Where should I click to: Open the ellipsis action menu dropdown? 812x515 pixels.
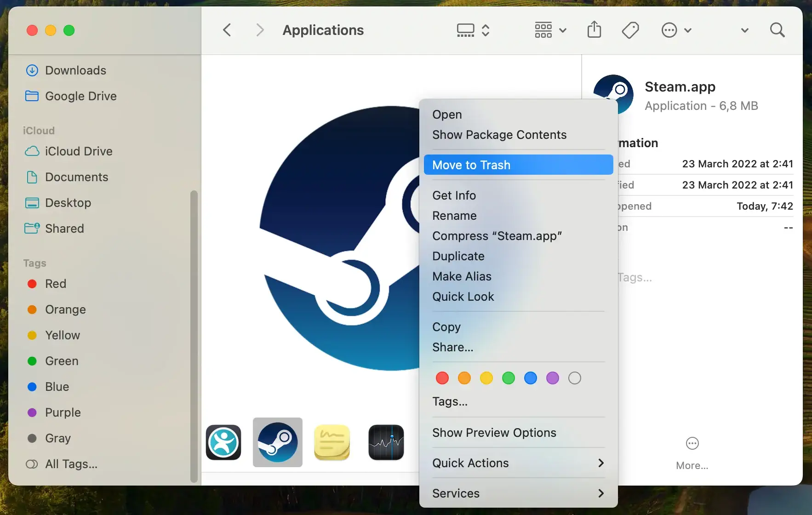(676, 30)
